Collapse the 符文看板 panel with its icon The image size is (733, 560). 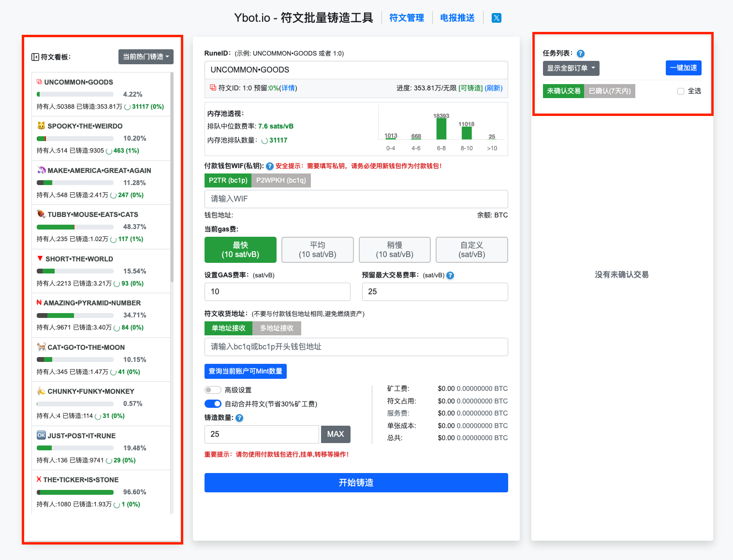point(35,57)
